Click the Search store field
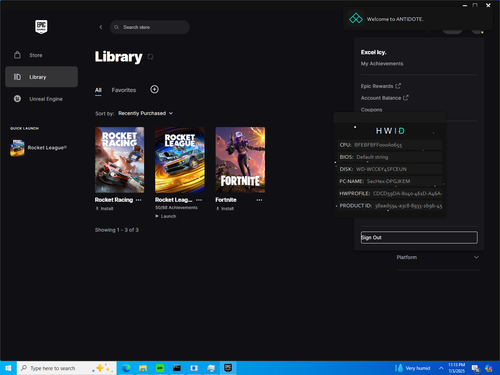The height and width of the screenshot is (375, 500). pos(150,27)
